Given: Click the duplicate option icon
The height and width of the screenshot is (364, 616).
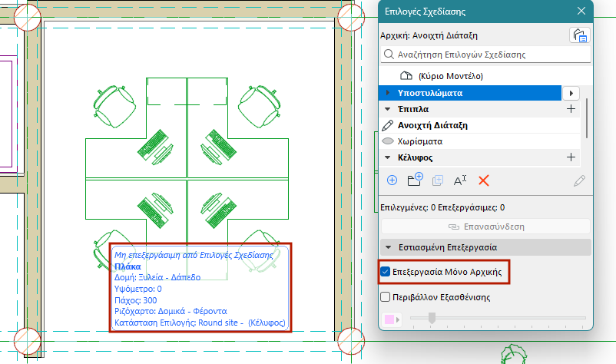Looking at the screenshot, I should 437,180.
